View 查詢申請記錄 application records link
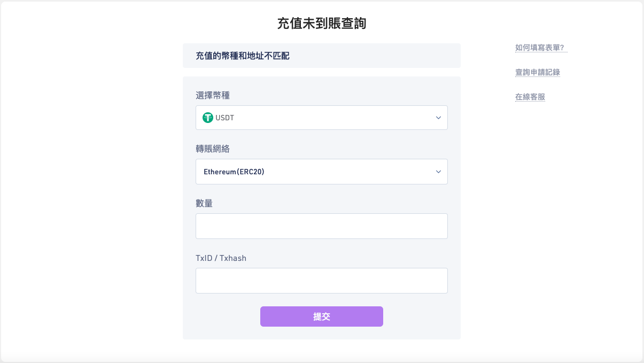The width and height of the screenshot is (644, 363). (x=538, y=72)
